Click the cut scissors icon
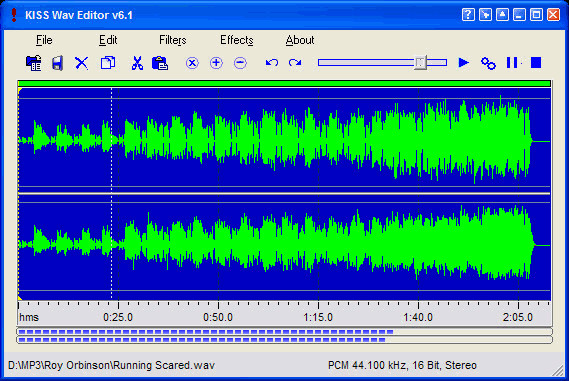 pos(137,63)
